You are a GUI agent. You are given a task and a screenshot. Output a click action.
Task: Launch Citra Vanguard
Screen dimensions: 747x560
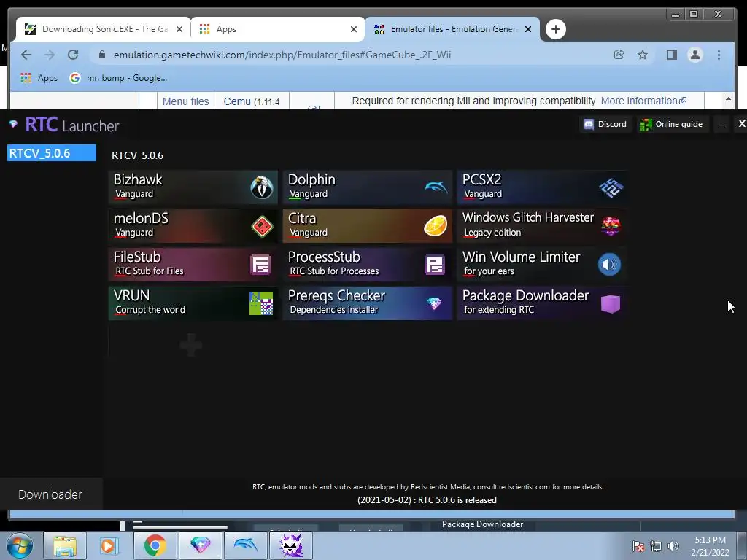(x=368, y=226)
